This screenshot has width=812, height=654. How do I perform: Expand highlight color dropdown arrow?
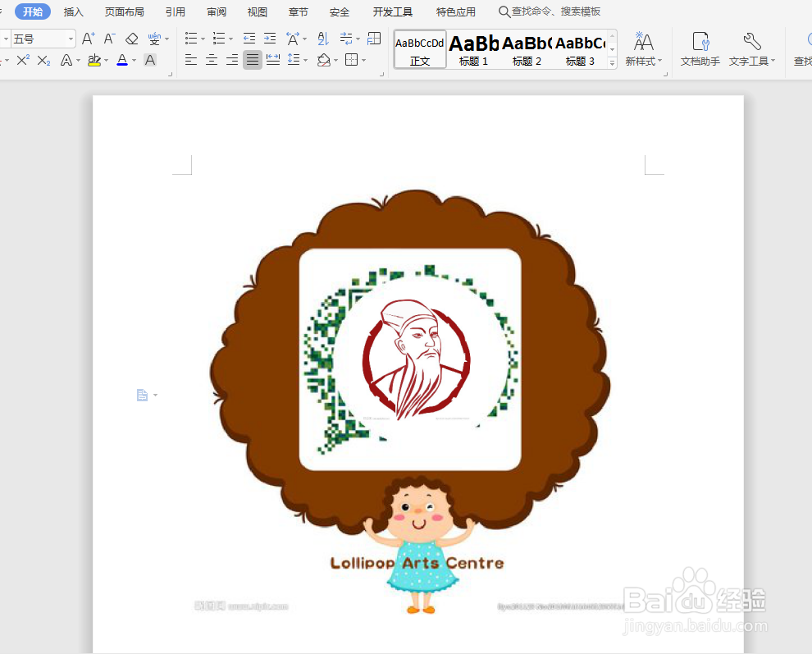pyautogui.click(x=106, y=61)
